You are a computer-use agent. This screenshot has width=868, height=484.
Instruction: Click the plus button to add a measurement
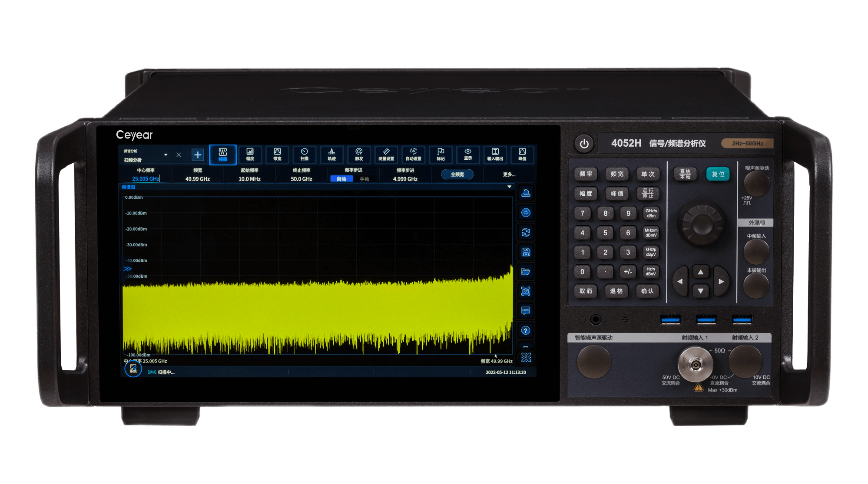click(198, 155)
